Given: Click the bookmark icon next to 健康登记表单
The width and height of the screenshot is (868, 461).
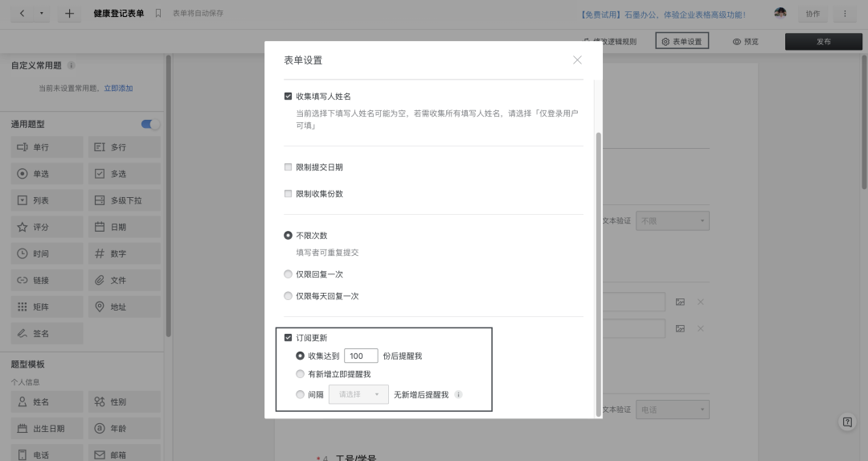Looking at the screenshot, I should (158, 14).
